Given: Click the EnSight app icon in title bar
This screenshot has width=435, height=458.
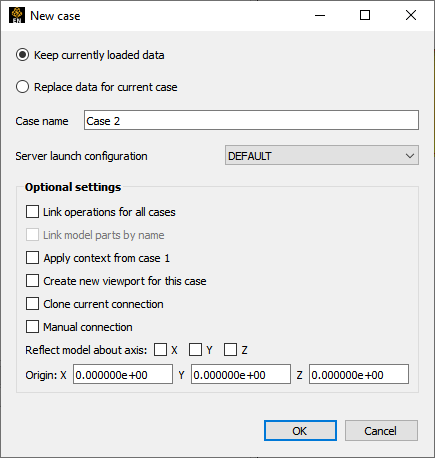Looking at the screenshot, I should click(x=17, y=15).
